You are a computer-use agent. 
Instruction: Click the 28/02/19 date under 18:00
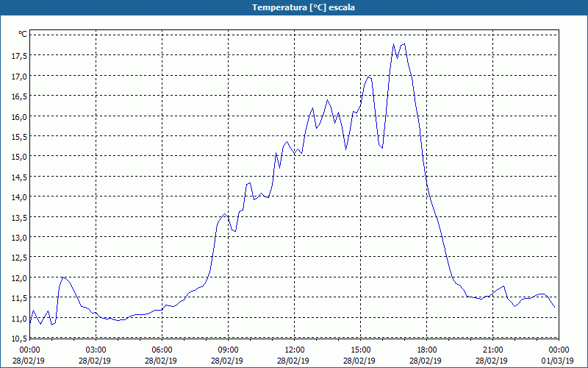pyautogui.click(x=426, y=361)
